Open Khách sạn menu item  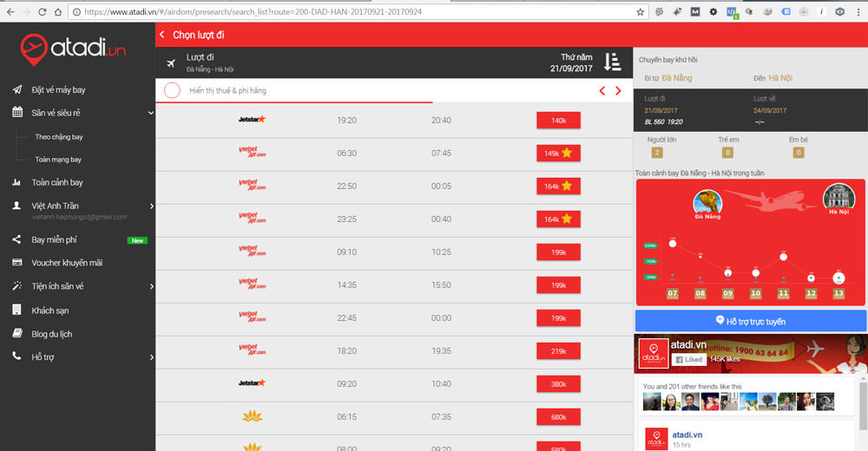(x=50, y=310)
